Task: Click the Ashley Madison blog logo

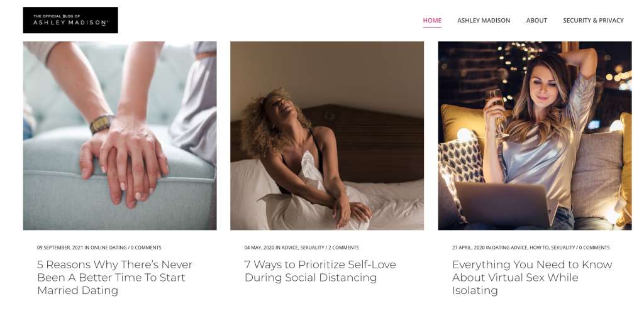Action: coord(70,20)
